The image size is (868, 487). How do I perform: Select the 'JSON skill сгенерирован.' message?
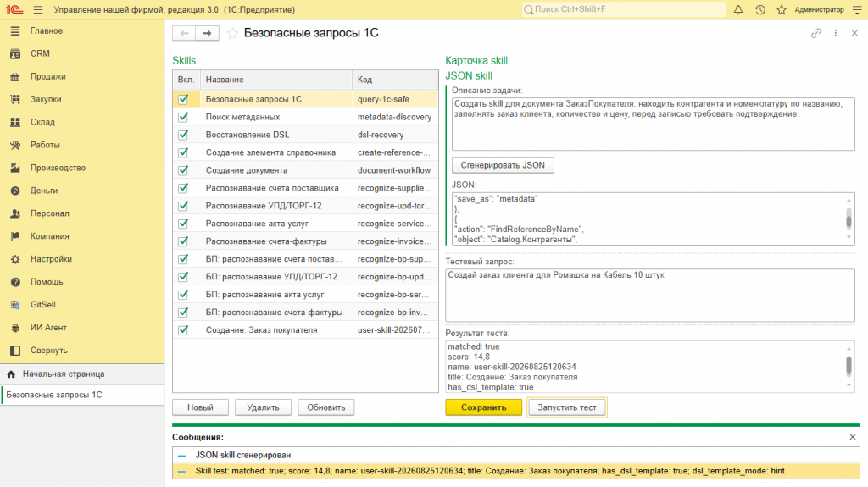point(516,455)
